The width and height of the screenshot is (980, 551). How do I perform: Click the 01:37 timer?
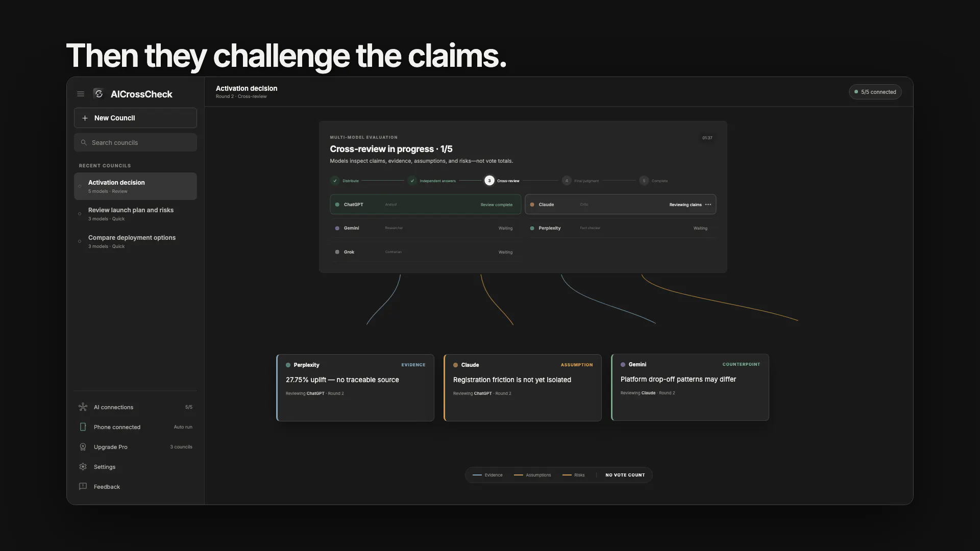point(707,138)
